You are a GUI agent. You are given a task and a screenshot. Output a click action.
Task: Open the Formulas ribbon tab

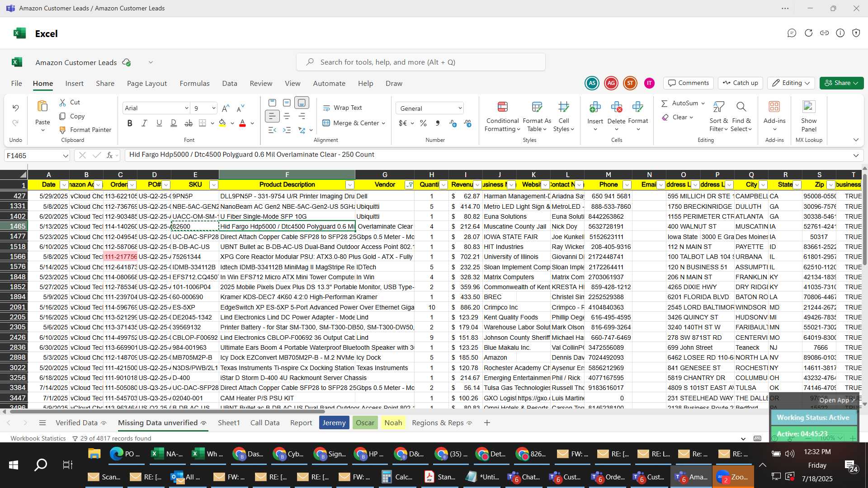coord(194,83)
